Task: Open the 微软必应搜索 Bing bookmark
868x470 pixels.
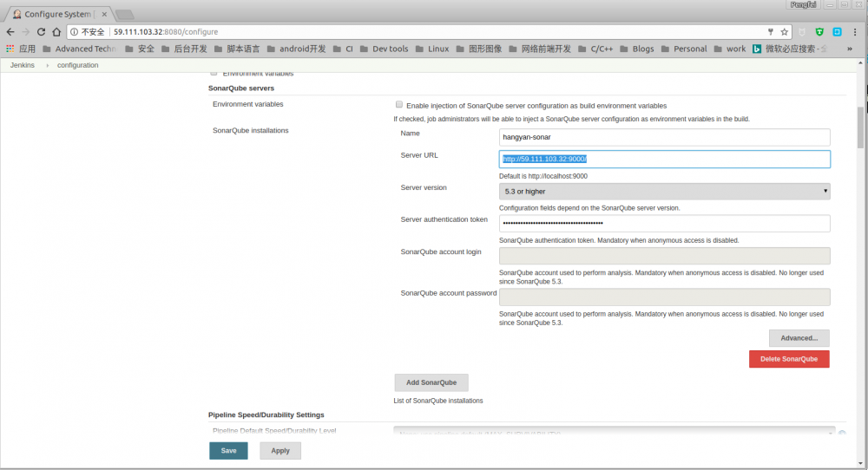Action: tap(790, 49)
